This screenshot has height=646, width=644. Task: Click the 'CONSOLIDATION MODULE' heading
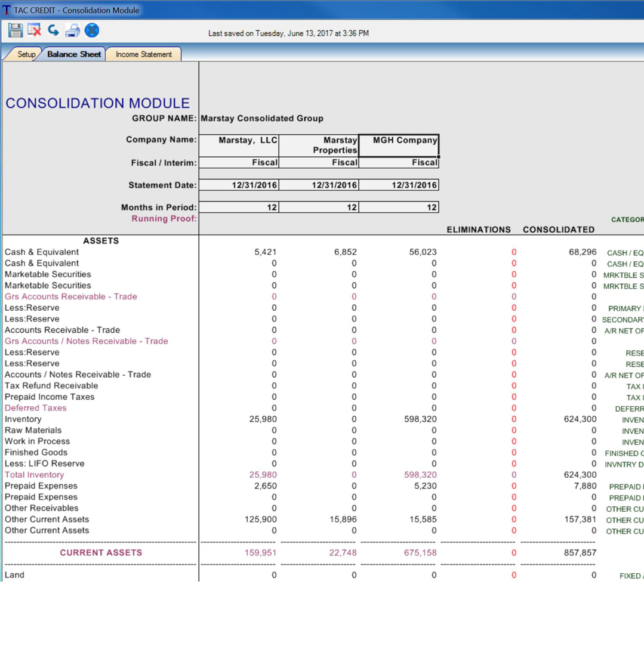coord(97,103)
